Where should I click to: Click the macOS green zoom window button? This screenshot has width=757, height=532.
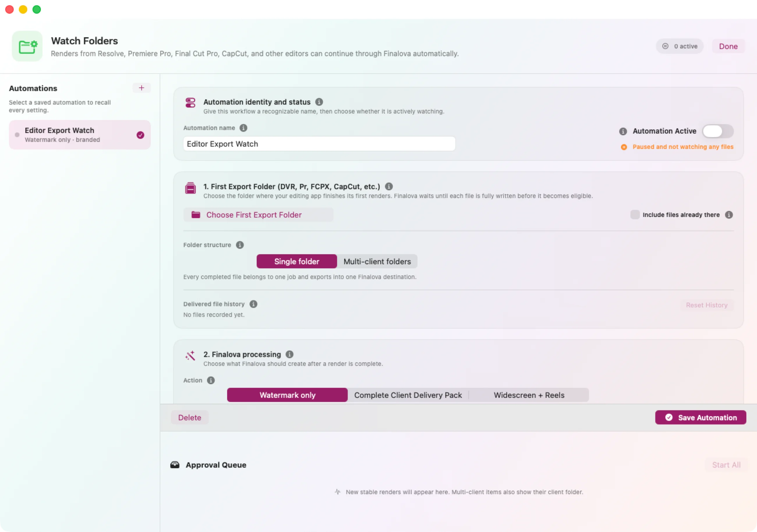click(x=37, y=10)
